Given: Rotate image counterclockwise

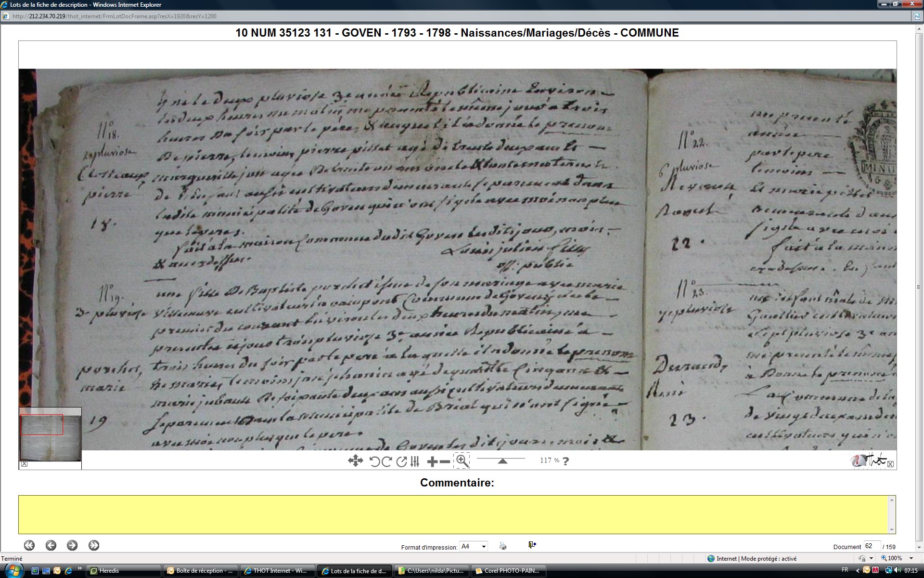Looking at the screenshot, I should tap(374, 461).
